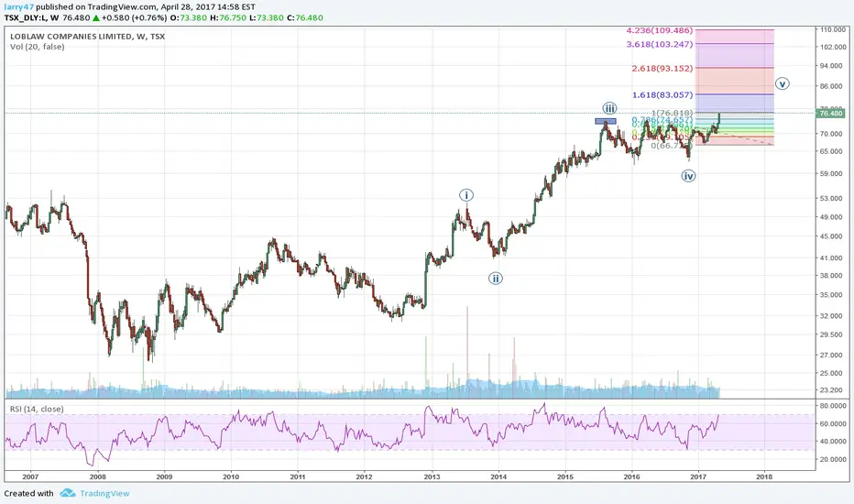854x504 pixels.
Task: Click the 4.236(109.486) Fibonacci level label
Action: click(660, 30)
